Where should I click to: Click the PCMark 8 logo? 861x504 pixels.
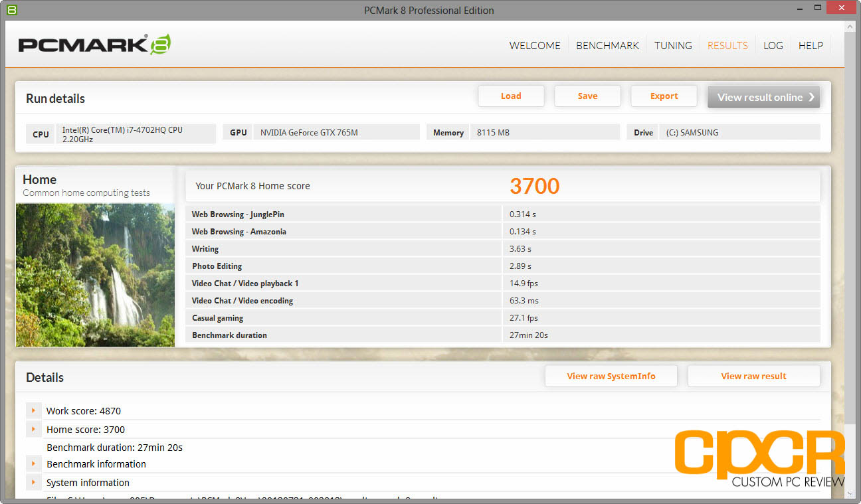94,44
